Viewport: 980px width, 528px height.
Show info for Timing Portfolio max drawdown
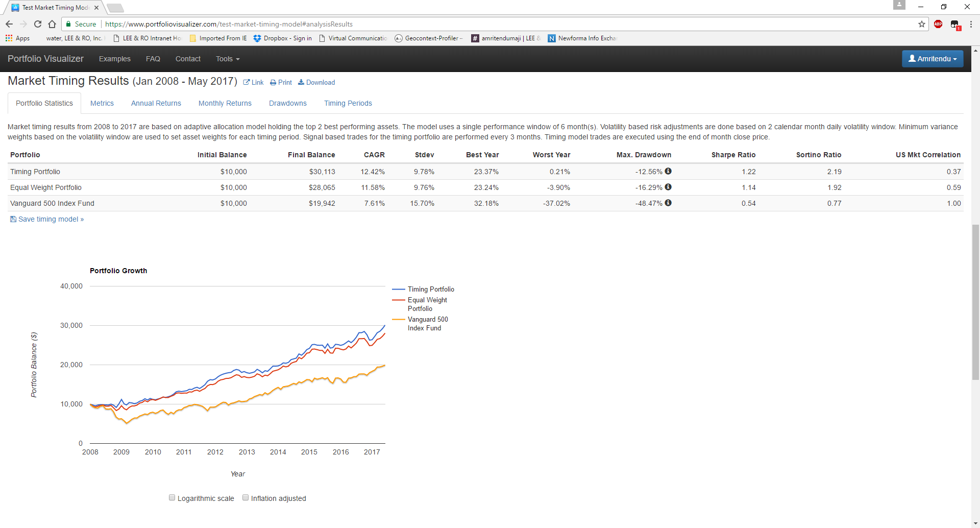[668, 171]
